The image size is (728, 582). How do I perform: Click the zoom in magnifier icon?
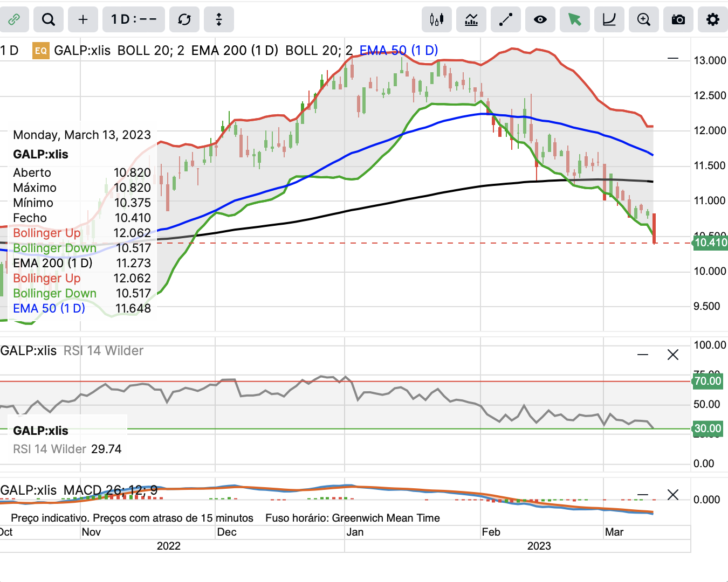[644, 20]
